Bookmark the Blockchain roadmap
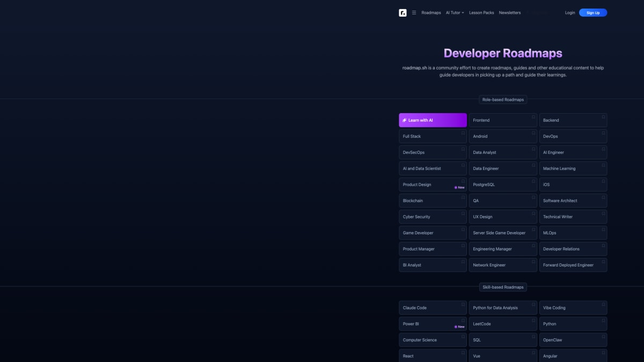Image resolution: width=644 pixels, height=362 pixels. [463, 197]
